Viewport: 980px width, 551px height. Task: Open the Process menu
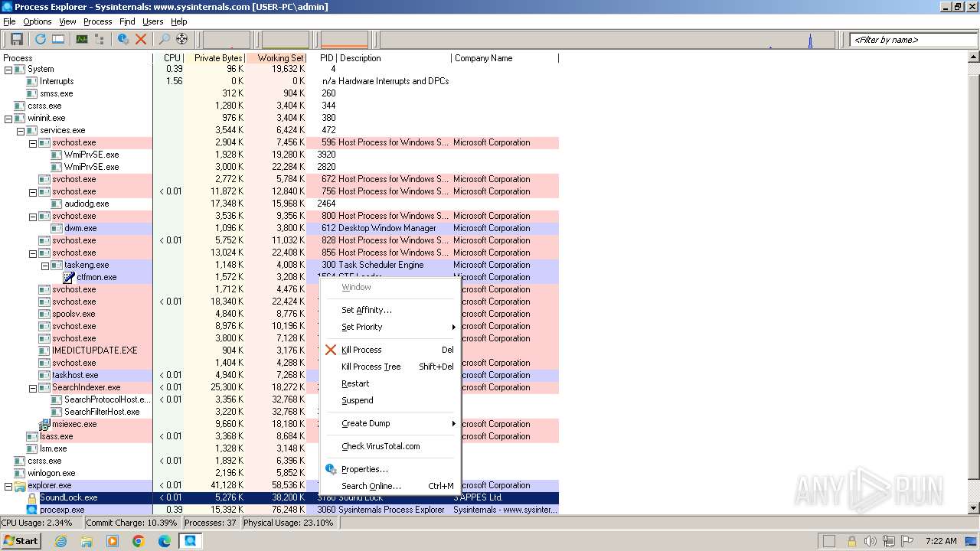click(x=97, y=21)
